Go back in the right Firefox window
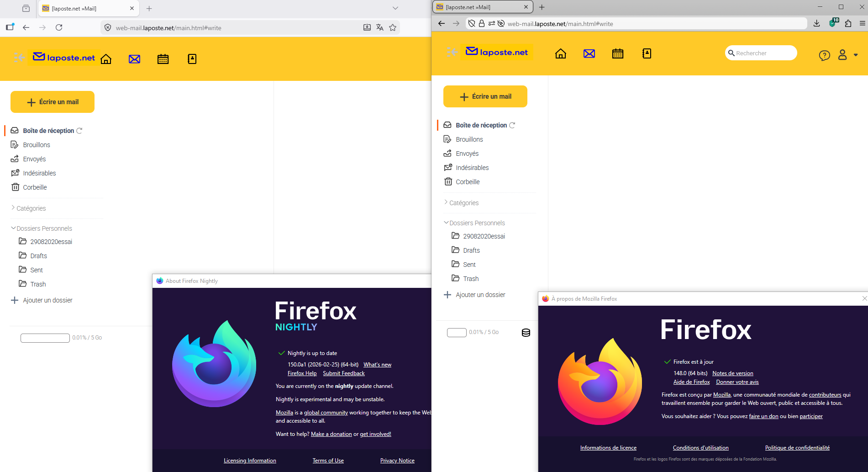This screenshot has height=472, width=868. (x=442, y=23)
